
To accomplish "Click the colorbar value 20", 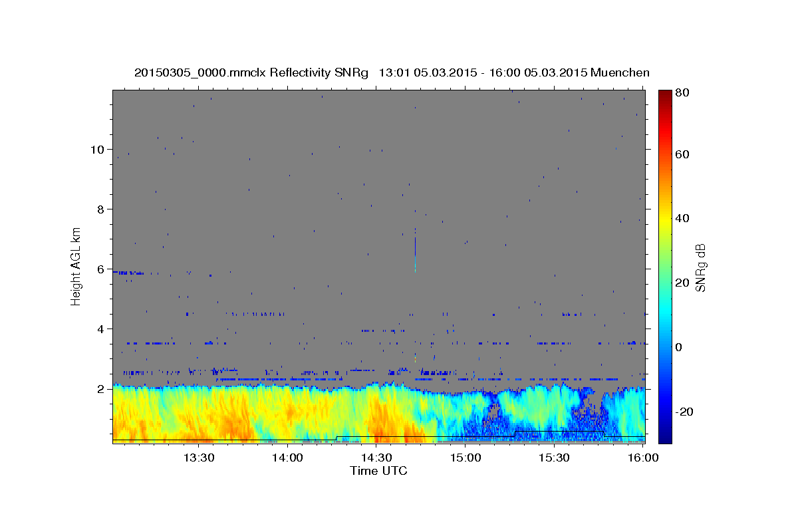I will tap(682, 283).
